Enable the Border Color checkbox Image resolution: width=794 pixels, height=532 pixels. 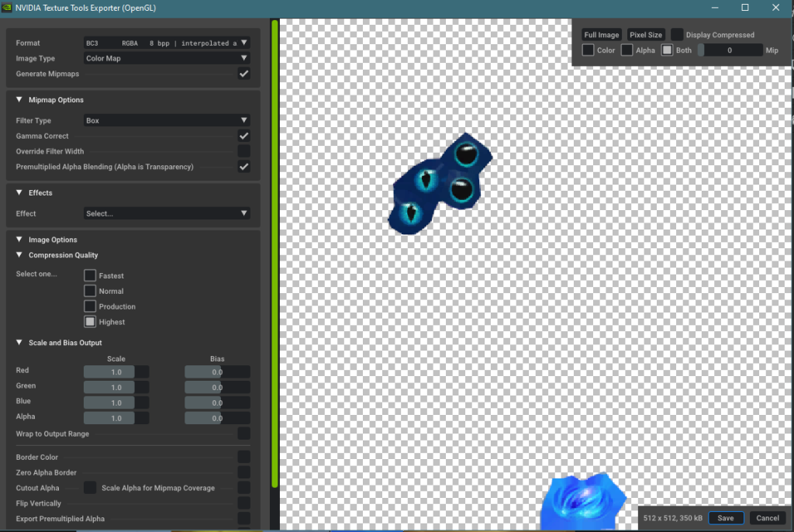[x=243, y=457]
